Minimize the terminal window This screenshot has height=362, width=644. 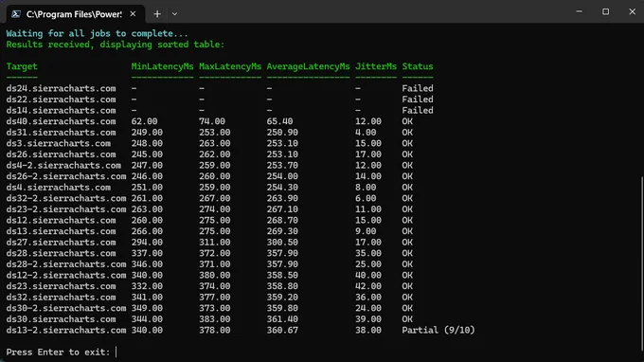(x=579, y=11)
